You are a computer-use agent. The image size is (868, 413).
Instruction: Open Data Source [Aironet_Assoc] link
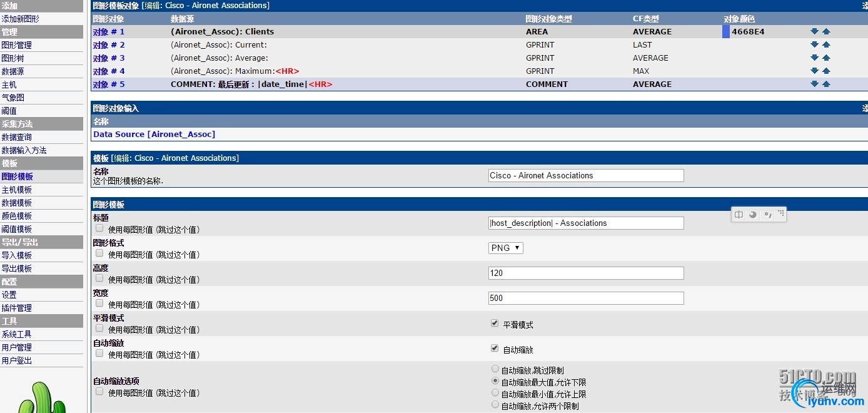click(154, 134)
